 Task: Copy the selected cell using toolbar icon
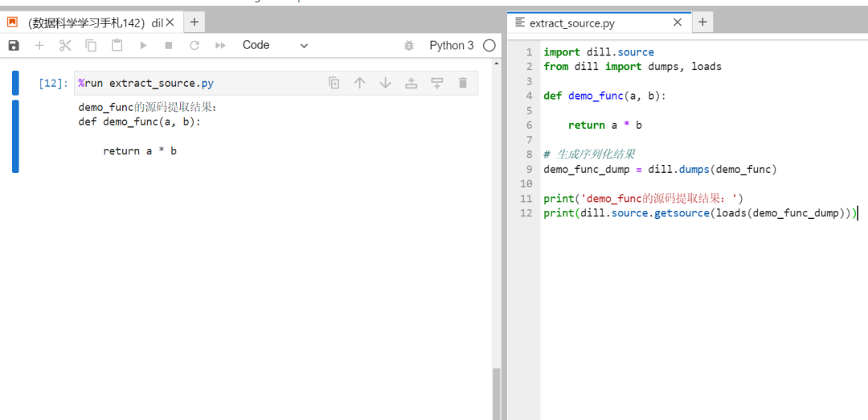coord(91,45)
